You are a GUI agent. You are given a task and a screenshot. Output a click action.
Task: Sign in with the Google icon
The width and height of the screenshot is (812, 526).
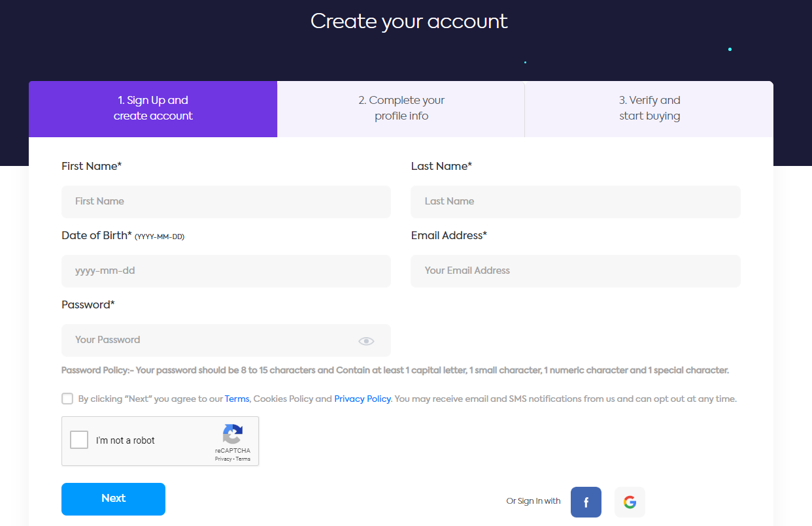[x=629, y=502]
